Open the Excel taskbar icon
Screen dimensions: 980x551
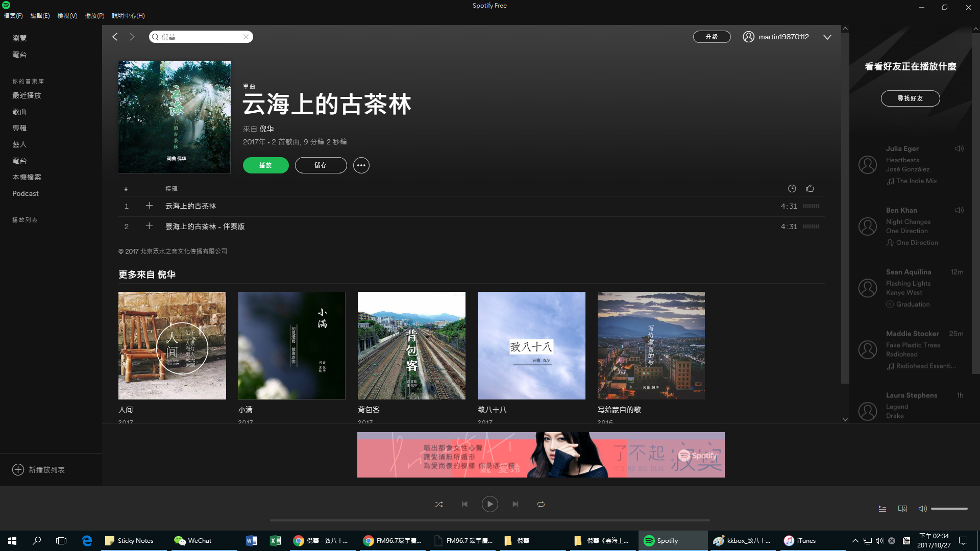coord(276,540)
